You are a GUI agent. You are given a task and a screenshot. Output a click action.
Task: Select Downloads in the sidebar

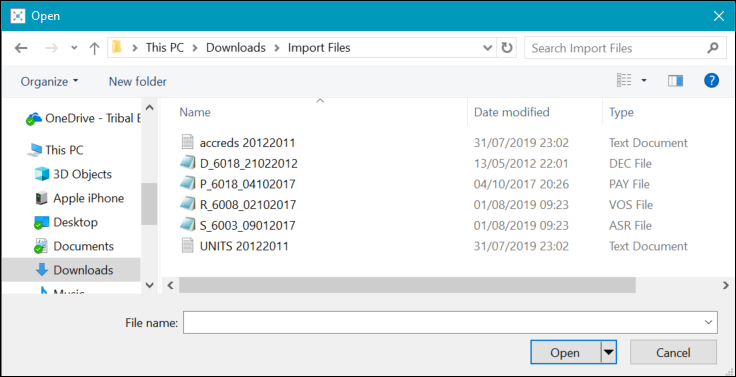coord(71,270)
